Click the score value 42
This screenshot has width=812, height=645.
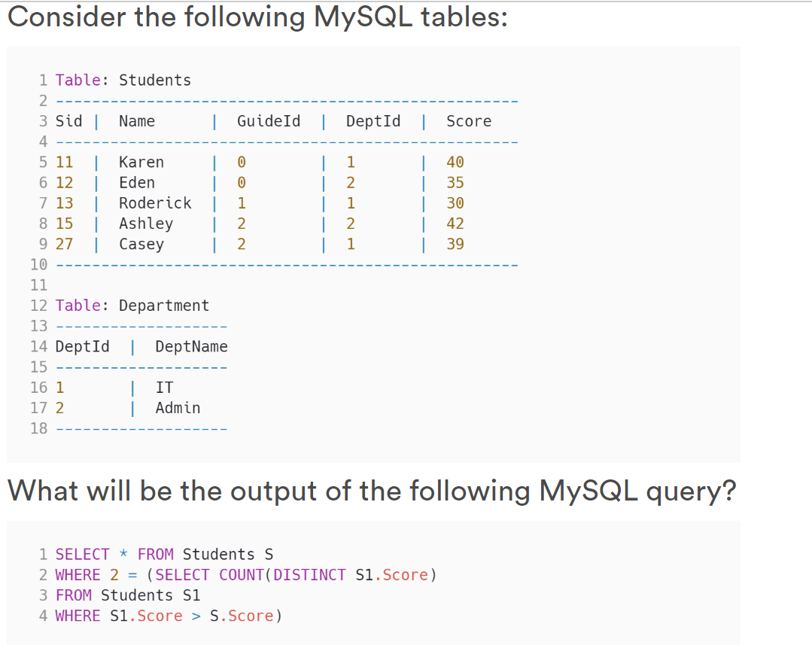click(x=455, y=224)
